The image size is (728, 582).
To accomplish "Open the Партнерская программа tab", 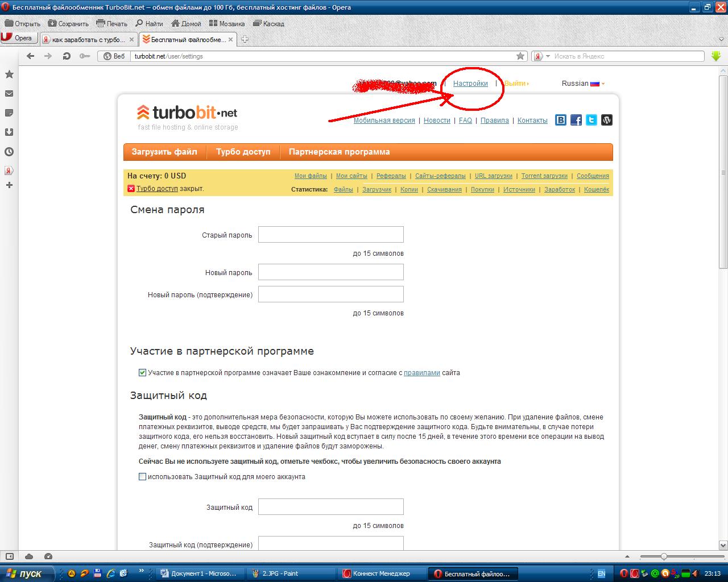I will tap(340, 152).
